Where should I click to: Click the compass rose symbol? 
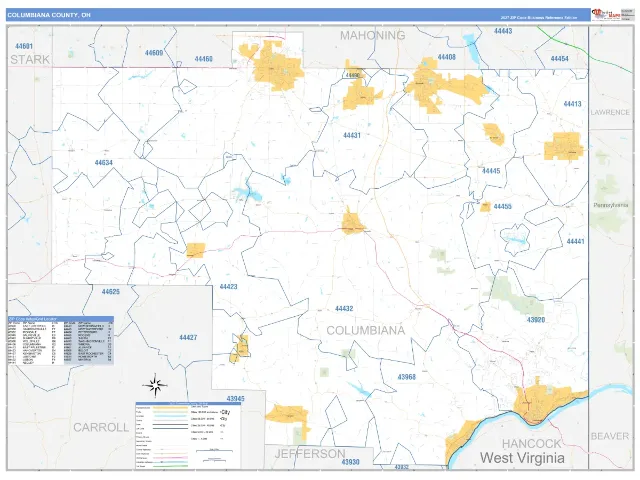coord(155,384)
